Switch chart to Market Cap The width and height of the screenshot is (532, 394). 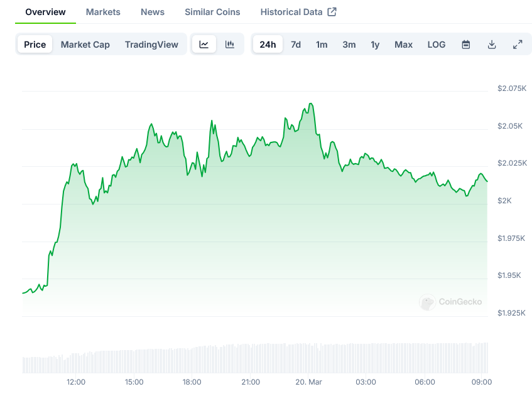tap(85, 45)
